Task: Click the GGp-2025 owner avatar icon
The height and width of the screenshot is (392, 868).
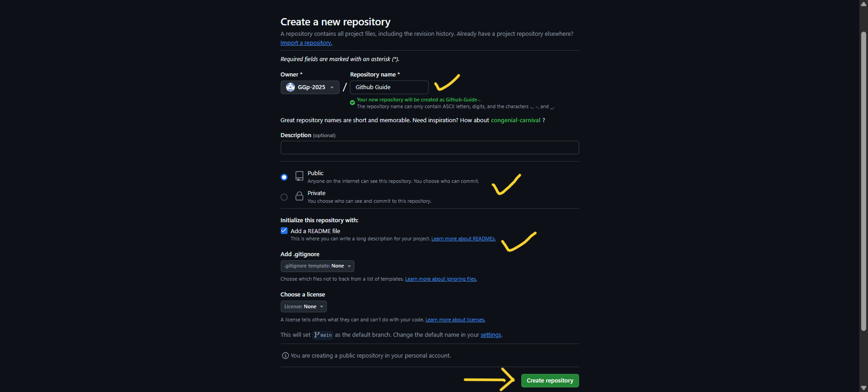Action: tap(291, 87)
